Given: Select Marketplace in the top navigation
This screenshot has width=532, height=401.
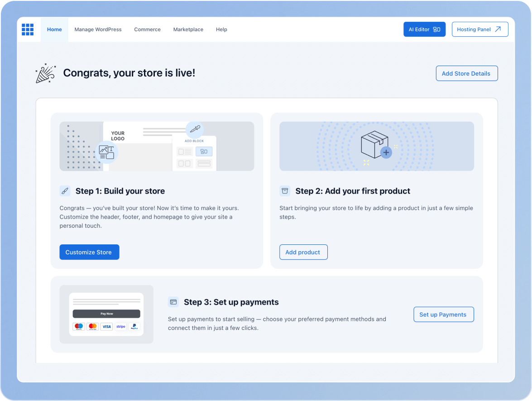Looking at the screenshot, I should [188, 29].
